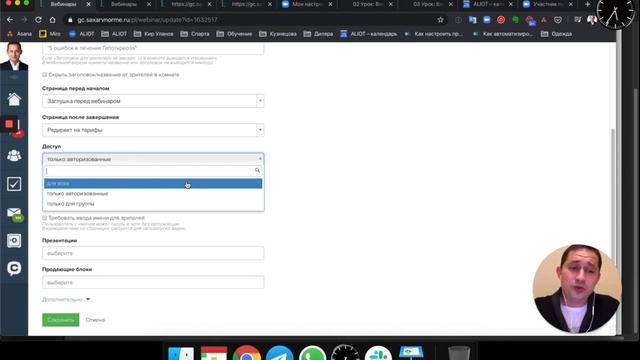Switch to the '02 Урок' browser tab
The height and width of the screenshot is (360, 640).
pos(368,4)
